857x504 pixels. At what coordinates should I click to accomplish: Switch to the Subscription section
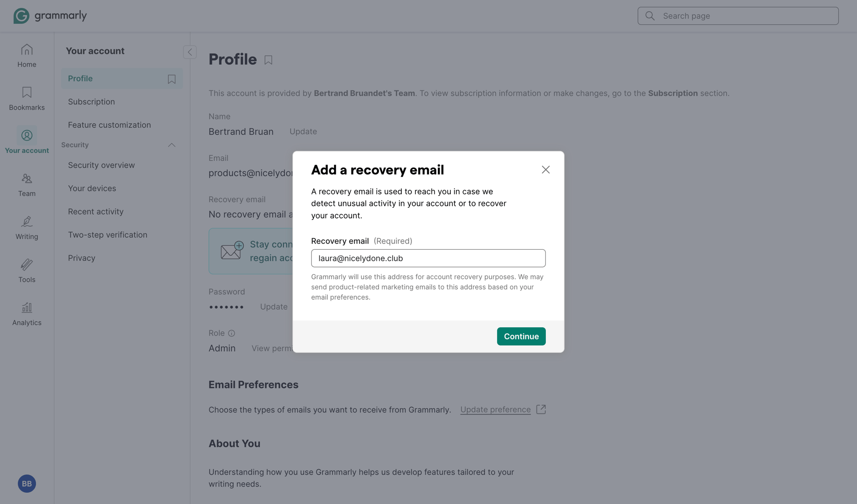click(91, 101)
